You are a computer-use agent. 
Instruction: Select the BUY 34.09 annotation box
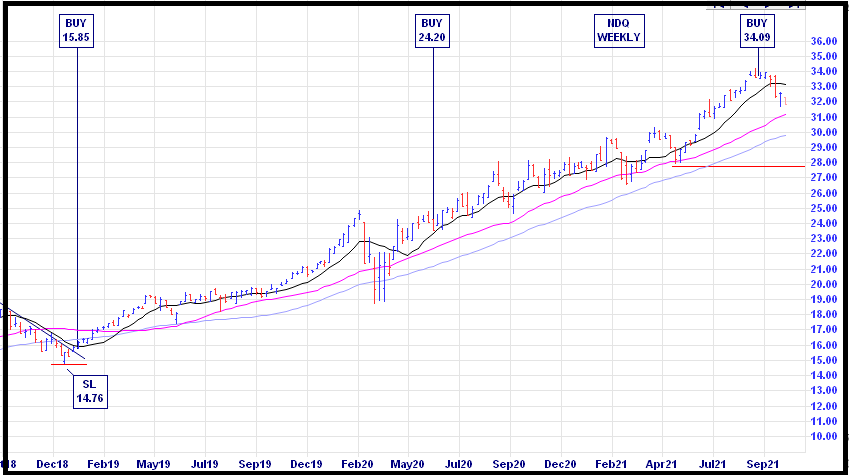[x=757, y=31]
